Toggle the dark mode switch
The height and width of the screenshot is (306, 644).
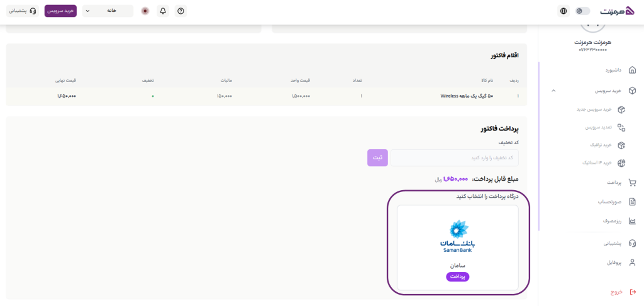pos(583,11)
